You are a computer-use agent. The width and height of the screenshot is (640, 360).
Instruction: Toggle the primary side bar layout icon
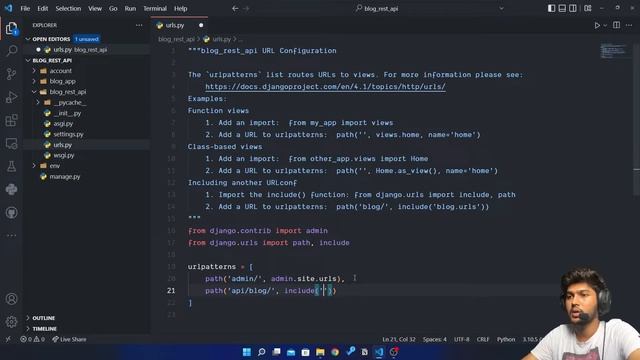pos(551,8)
